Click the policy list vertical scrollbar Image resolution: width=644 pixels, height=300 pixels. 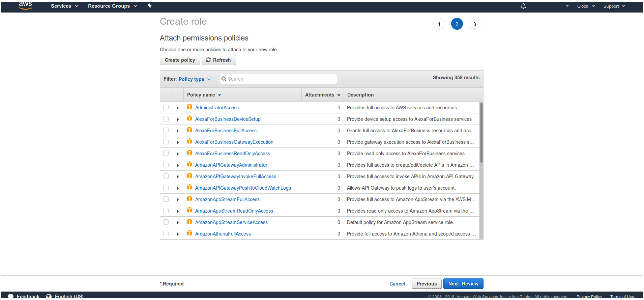point(481,135)
